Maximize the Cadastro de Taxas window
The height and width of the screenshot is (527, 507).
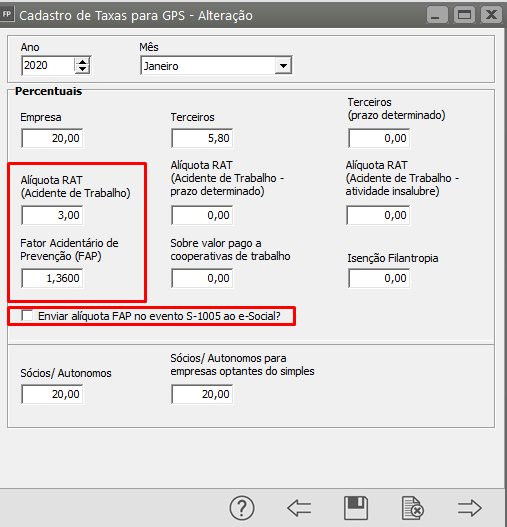[464, 15]
